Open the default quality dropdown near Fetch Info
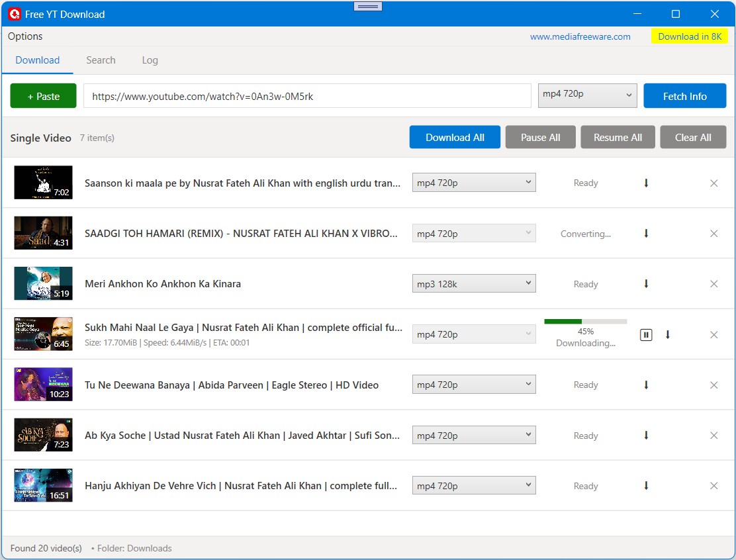 tap(586, 94)
